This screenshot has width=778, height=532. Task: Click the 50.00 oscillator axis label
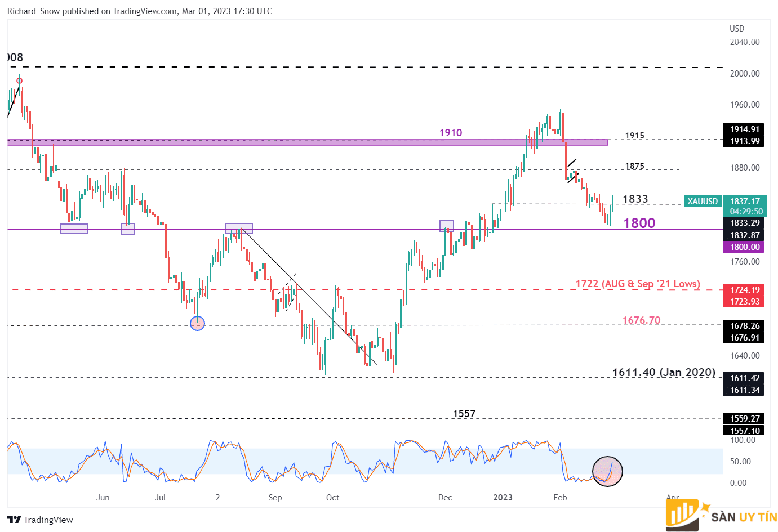click(x=740, y=462)
